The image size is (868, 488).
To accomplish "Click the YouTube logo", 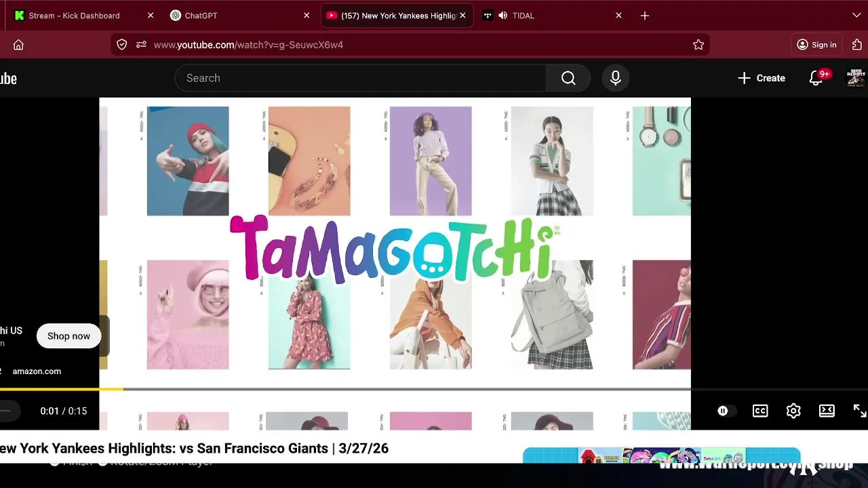I will click(x=8, y=79).
